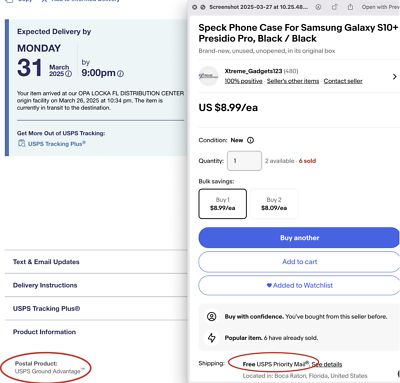
Task: Open seller details via the chevron arrow
Action: [x=395, y=77]
